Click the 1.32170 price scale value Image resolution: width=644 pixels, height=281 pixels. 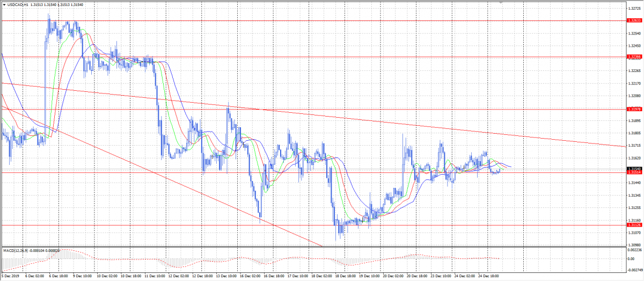click(634, 83)
